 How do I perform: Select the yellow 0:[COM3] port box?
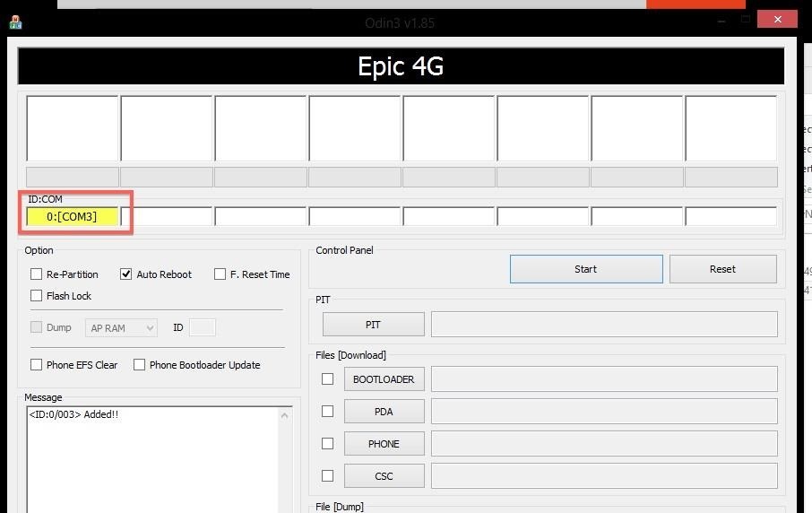click(73, 217)
